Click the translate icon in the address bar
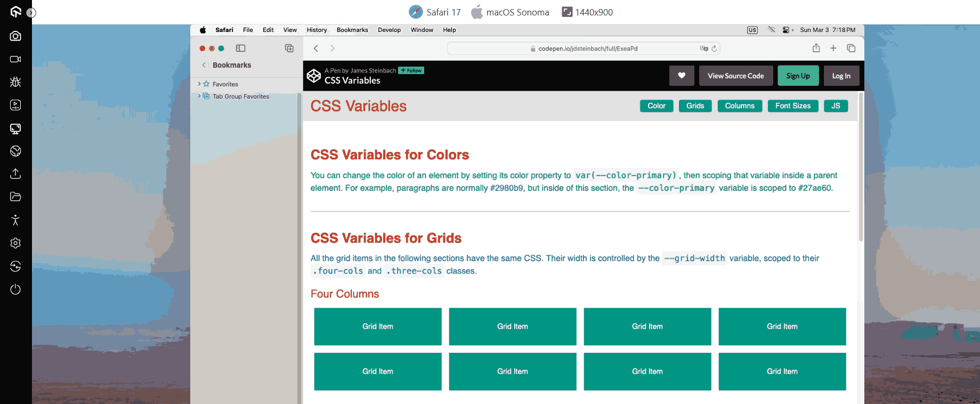The width and height of the screenshot is (980, 404). tap(704, 49)
